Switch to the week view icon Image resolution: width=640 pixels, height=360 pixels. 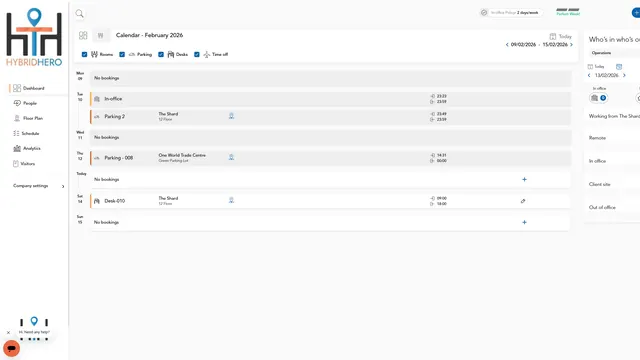pyautogui.click(x=100, y=36)
